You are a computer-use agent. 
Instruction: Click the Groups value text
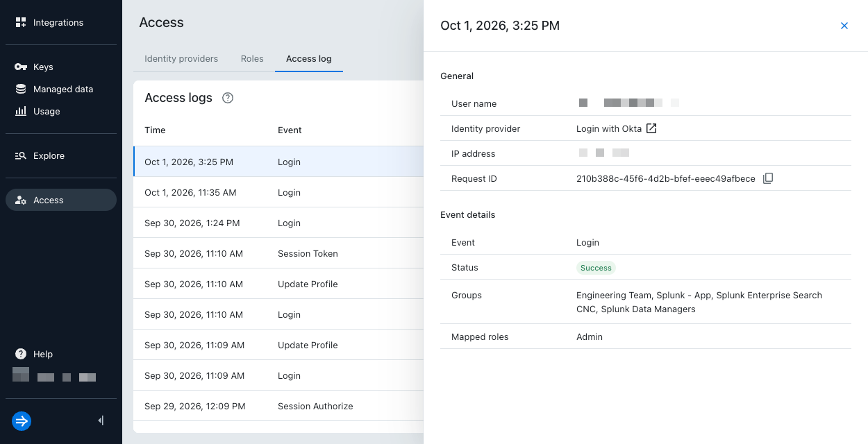click(x=699, y=302)
